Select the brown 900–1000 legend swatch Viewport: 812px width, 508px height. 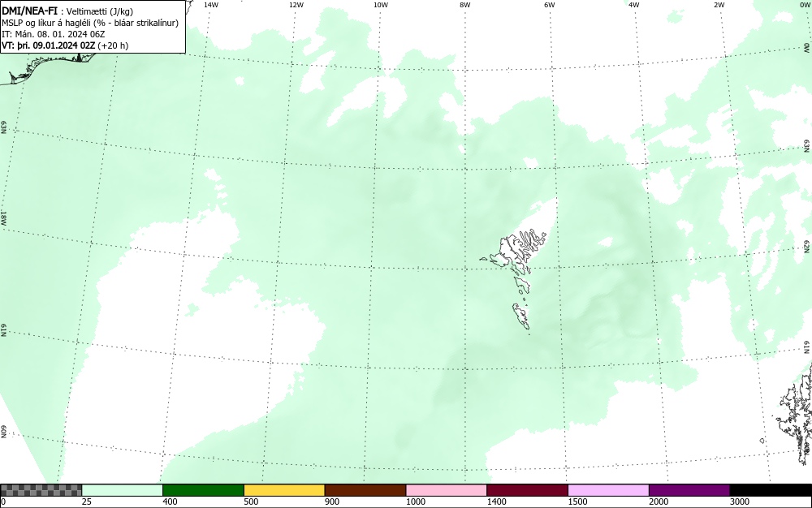click(x=365, y=490)
